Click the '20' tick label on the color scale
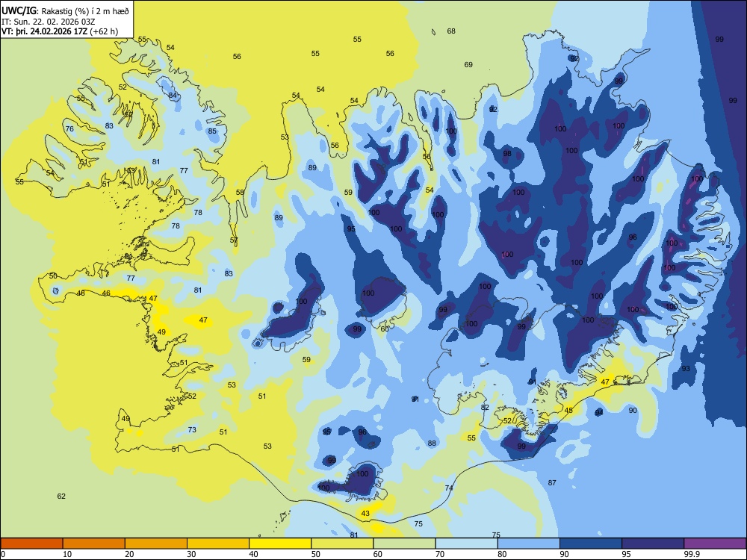Viewport: 747px width, 560px height. coord(129,554)
